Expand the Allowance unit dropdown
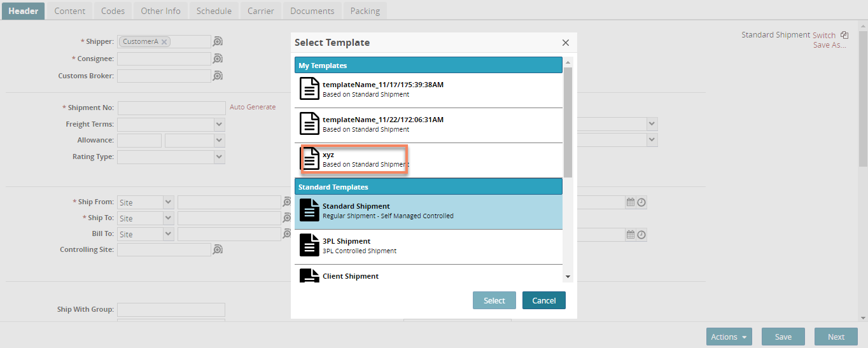The image size is (868, 348). point(220,141)
